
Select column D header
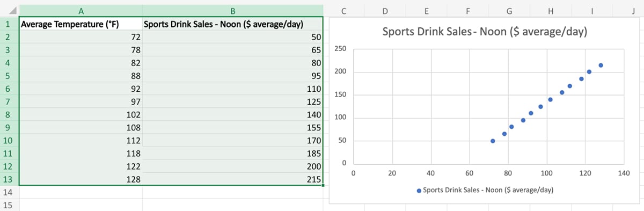coord(385,10)
